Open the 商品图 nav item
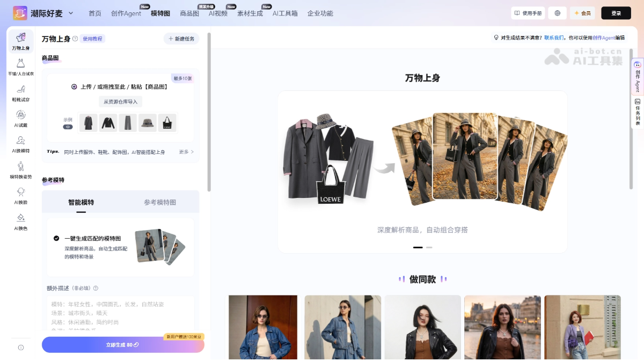This screenshot has height=362, width=644. point(189,13)
